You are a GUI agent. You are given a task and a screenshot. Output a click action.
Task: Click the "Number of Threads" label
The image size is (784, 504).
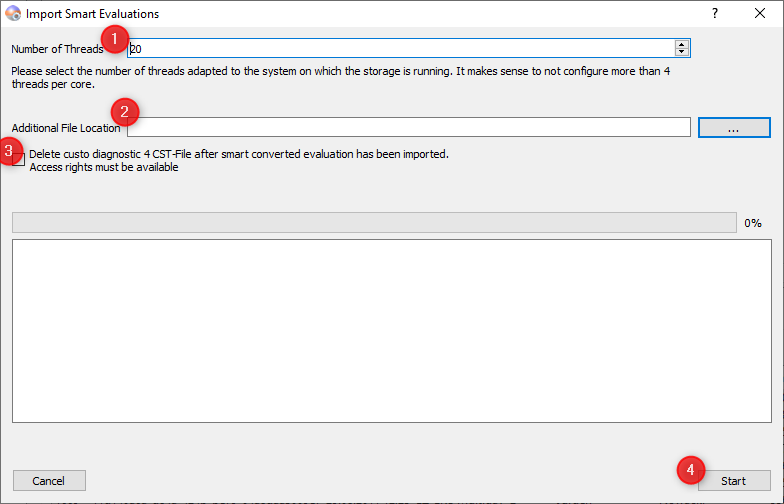pos(57,49)
